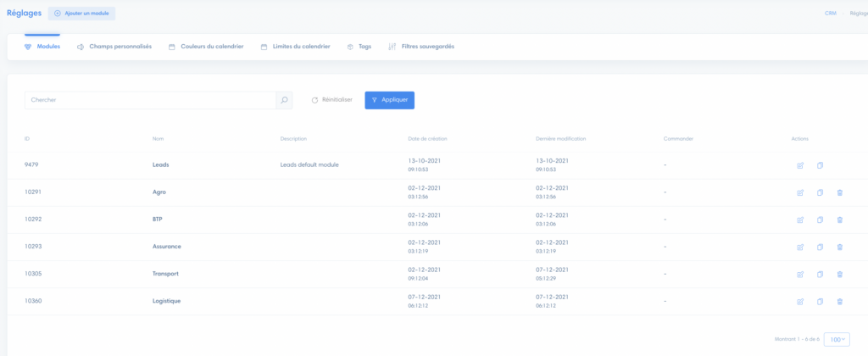Duplicate the Logistique module
The height and width of the screenshot is (356, 868).
tap(820, 301)
